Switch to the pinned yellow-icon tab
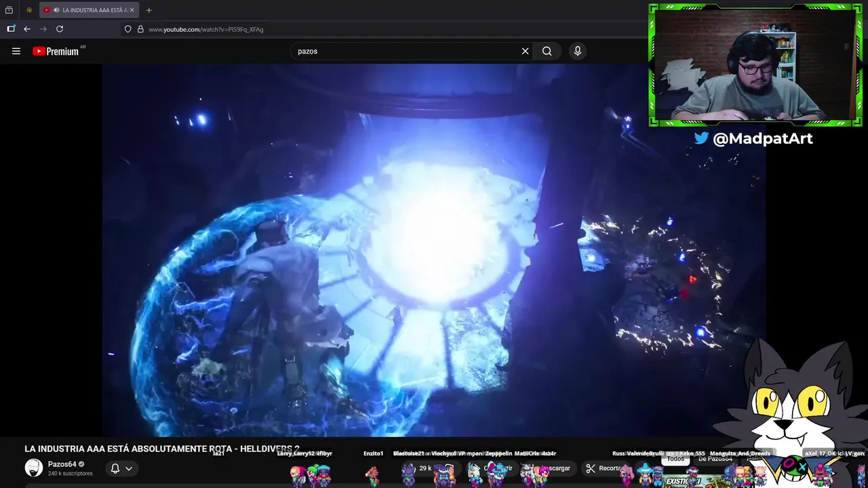Viewport: 868px width, 488px height. click(x=29, y=10)
